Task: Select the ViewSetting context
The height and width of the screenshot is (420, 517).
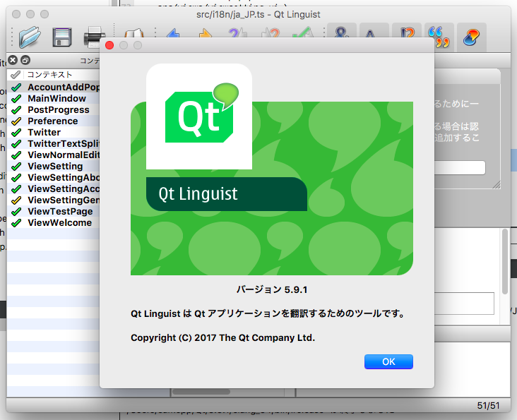Action: [54, 166]
